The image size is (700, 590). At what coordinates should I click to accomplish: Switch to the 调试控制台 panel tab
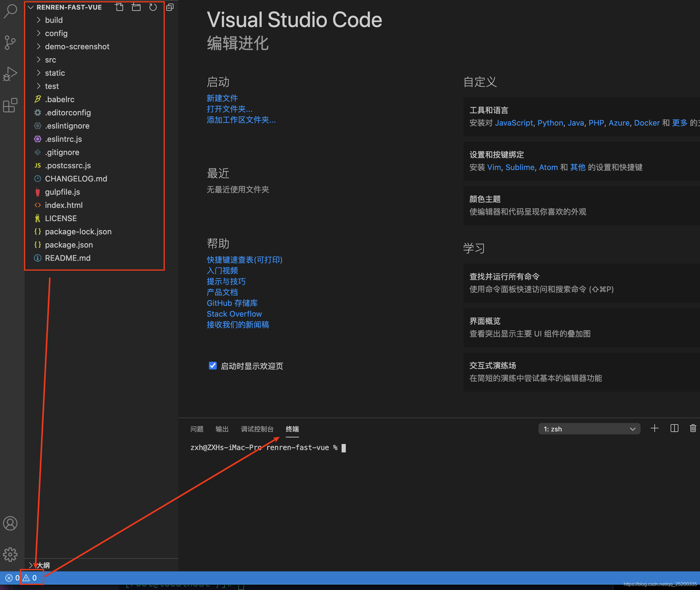pos(257,429)
